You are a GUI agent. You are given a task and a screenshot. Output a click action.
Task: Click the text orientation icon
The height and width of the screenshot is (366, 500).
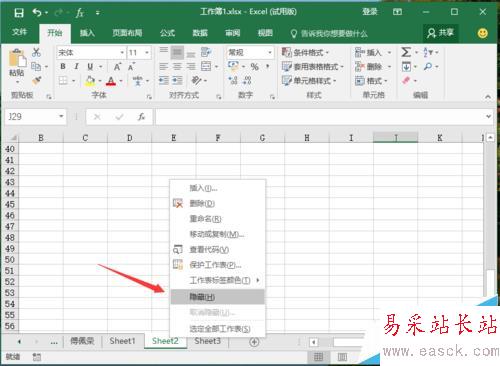pos(197,80)
